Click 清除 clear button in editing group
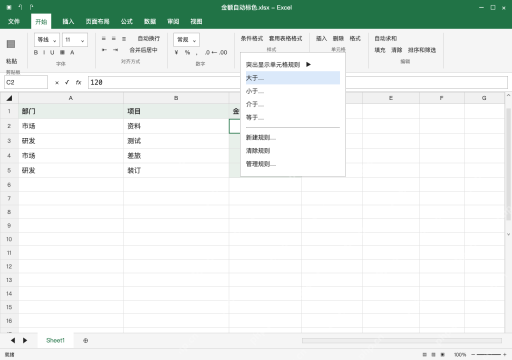This screenshot has height=360, width=512. 397,50
